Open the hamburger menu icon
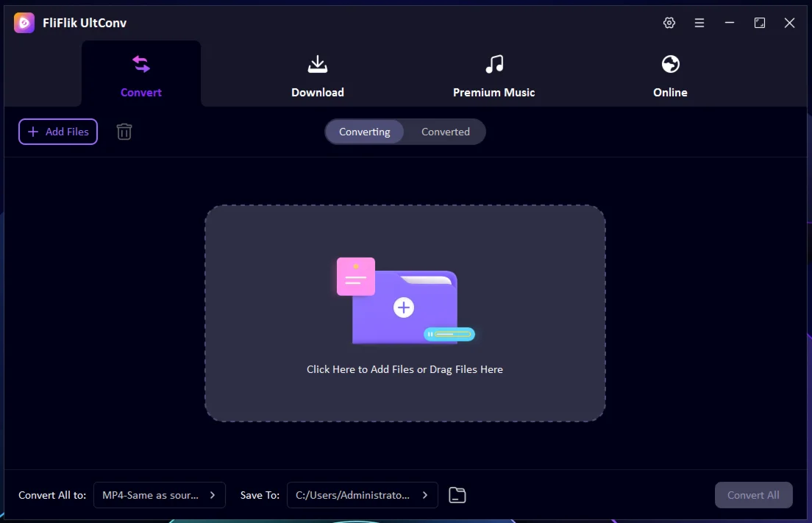This screenshot has height=523, width=812. [699, 23]
